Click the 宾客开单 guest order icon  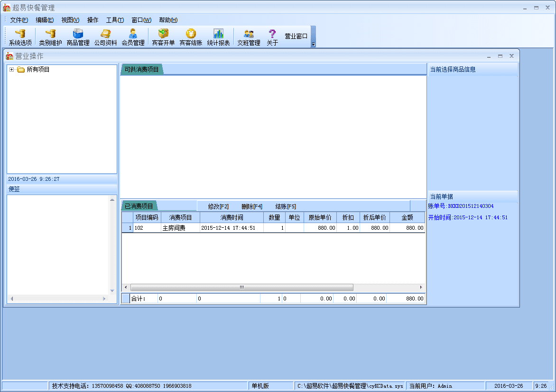pyautogui.click(x=163, y=37)
